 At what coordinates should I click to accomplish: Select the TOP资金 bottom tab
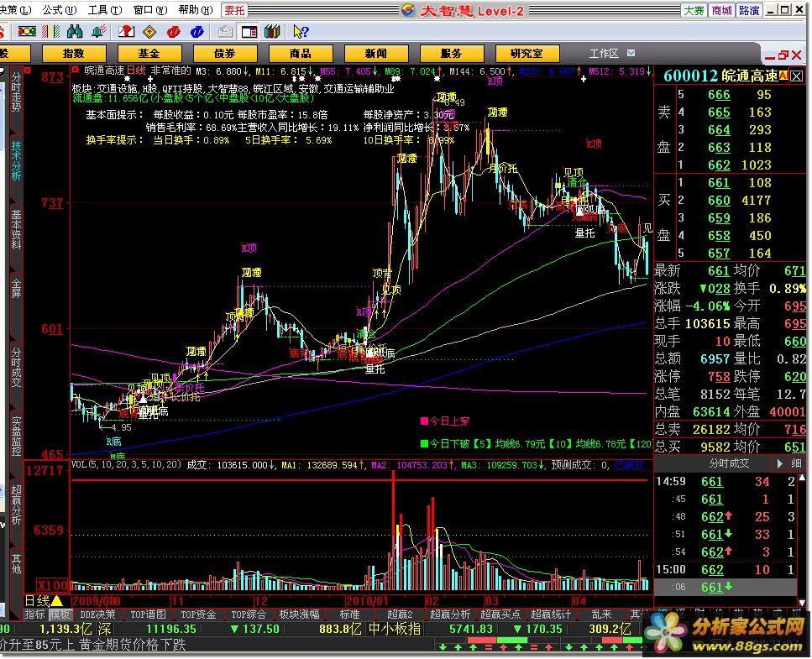(198, 615)
